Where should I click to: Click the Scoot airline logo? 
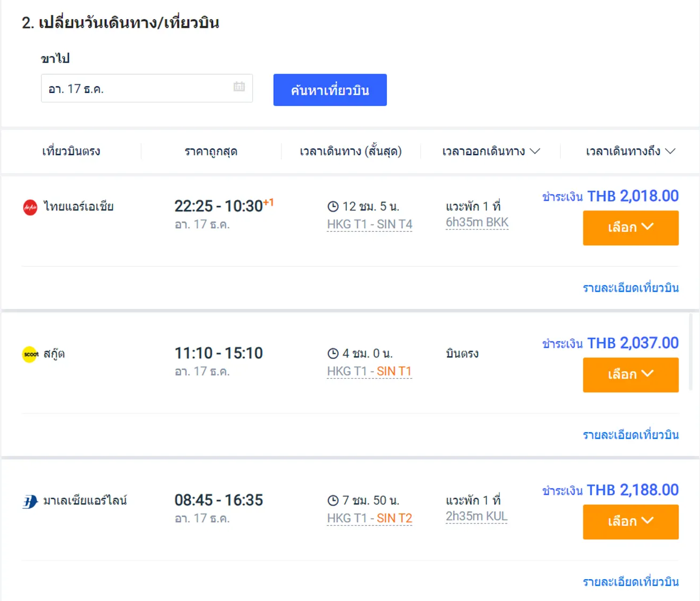coord(30,354)
